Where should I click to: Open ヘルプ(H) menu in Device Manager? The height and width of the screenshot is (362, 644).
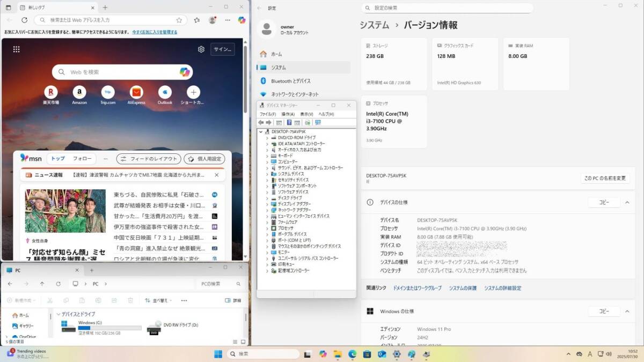tap(326, 114)
